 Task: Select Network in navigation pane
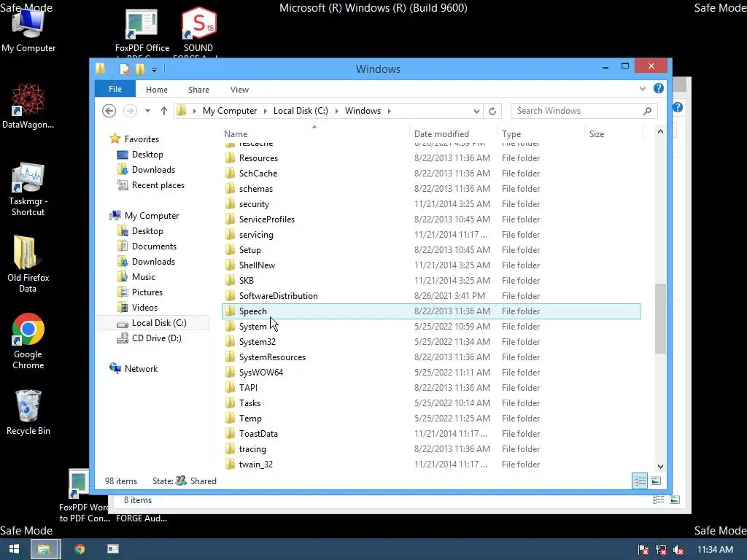(141, 368)
